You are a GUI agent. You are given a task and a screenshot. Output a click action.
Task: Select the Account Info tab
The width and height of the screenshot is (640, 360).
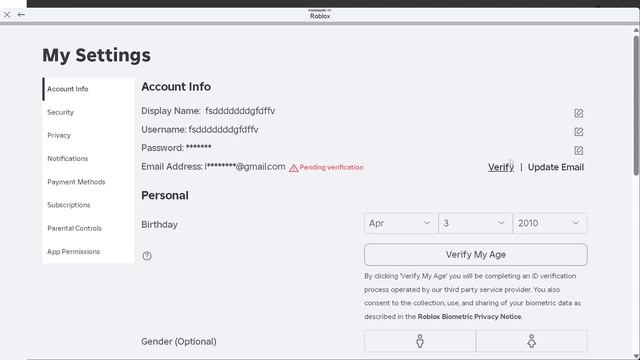click(88, 89)
